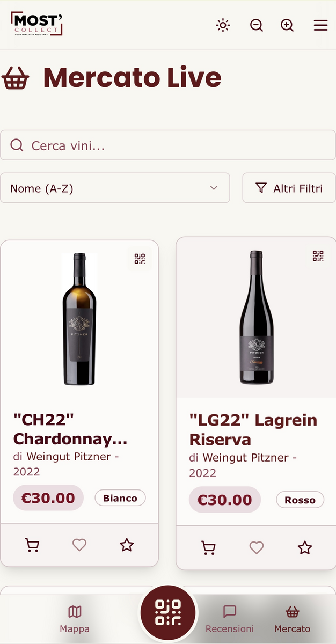336x644 pixels.
Task: Open the LG22 Lagrein bottle image
Action: click(x=256, y=317)
